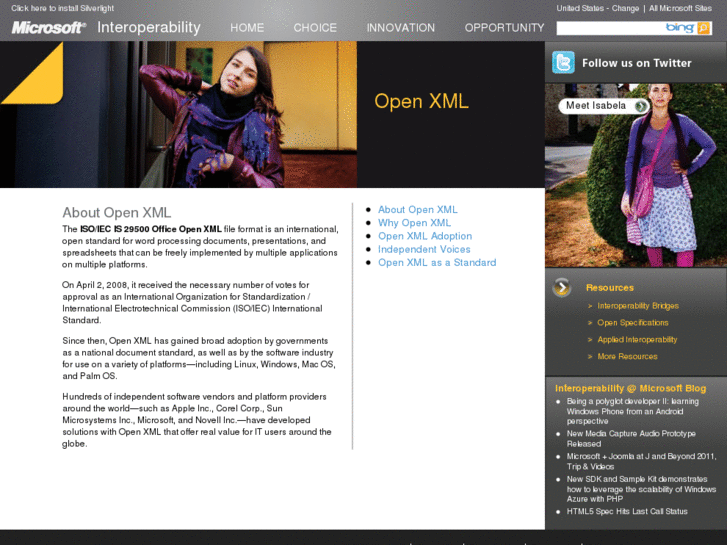Viewport: 727px width, 545px height.
Task: Click the About Open XML heading
Action: pyautogui.click(x=117, y=212)
